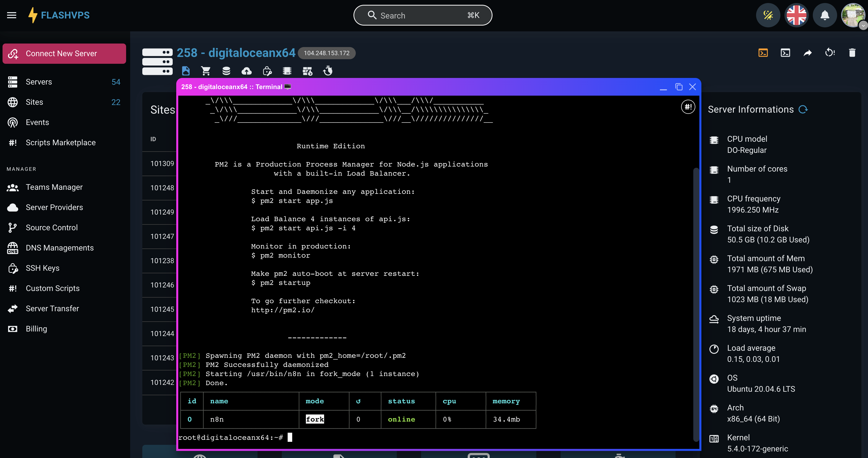Open the UK flag language selector

coord(796,15)
